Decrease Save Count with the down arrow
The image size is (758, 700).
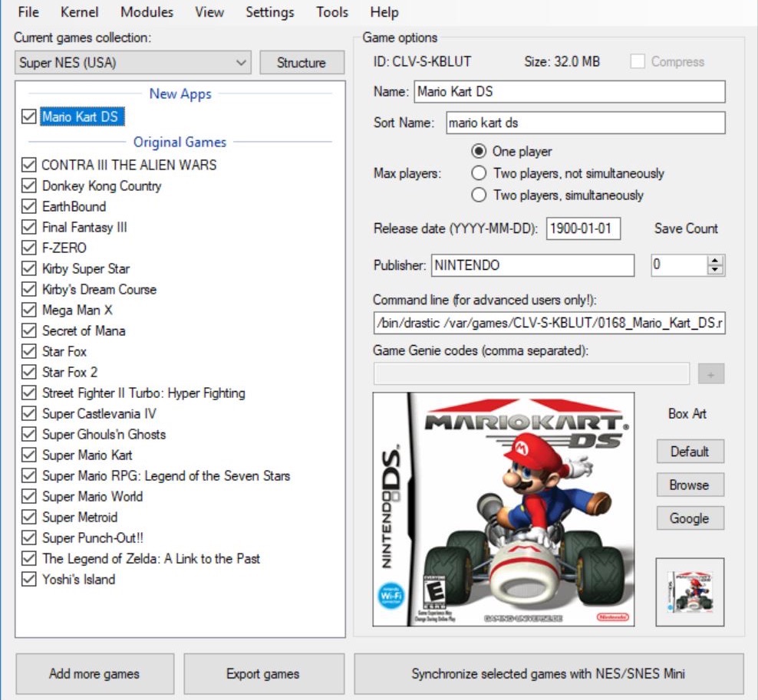coord(715,270)
